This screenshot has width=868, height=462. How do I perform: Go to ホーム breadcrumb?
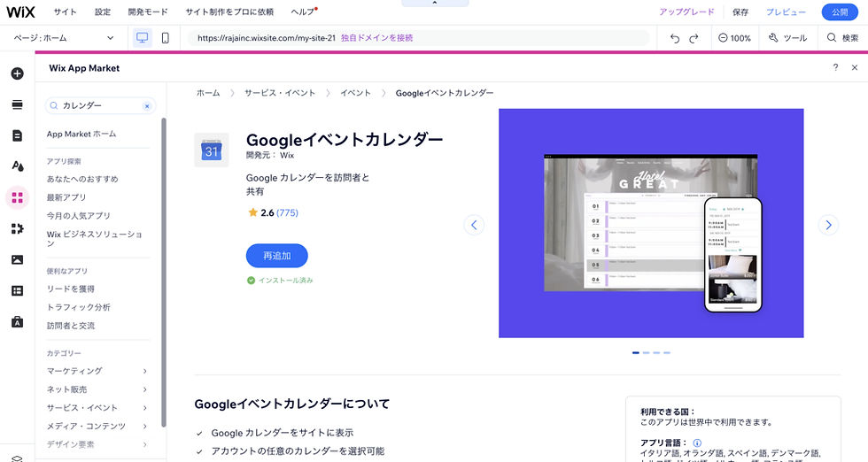coord(208,93)
